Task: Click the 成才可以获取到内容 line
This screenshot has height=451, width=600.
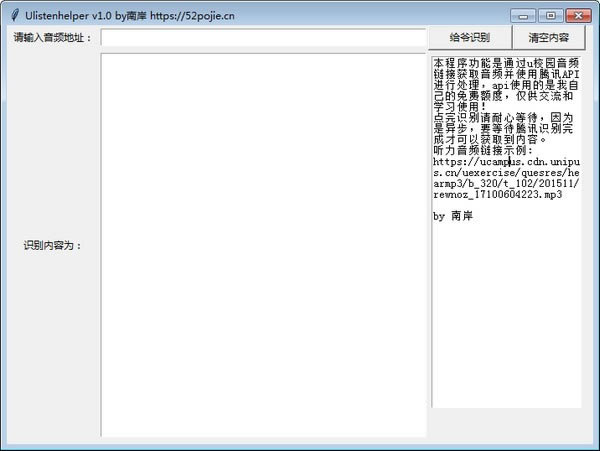Action: [490, 140]
